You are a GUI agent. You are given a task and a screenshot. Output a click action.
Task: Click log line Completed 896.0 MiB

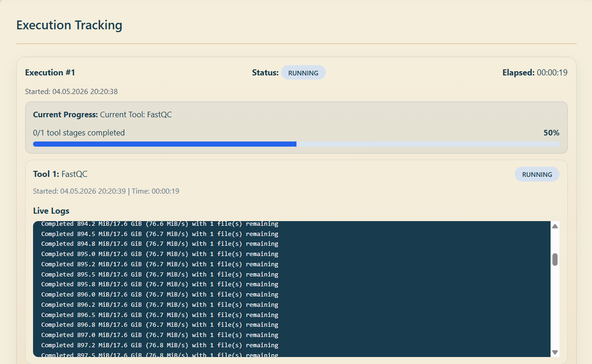160,295
